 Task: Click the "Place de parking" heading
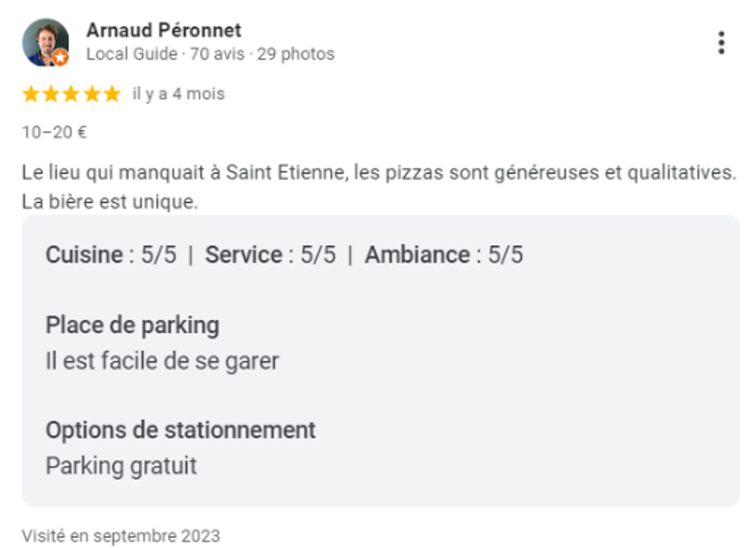(132, 326)
